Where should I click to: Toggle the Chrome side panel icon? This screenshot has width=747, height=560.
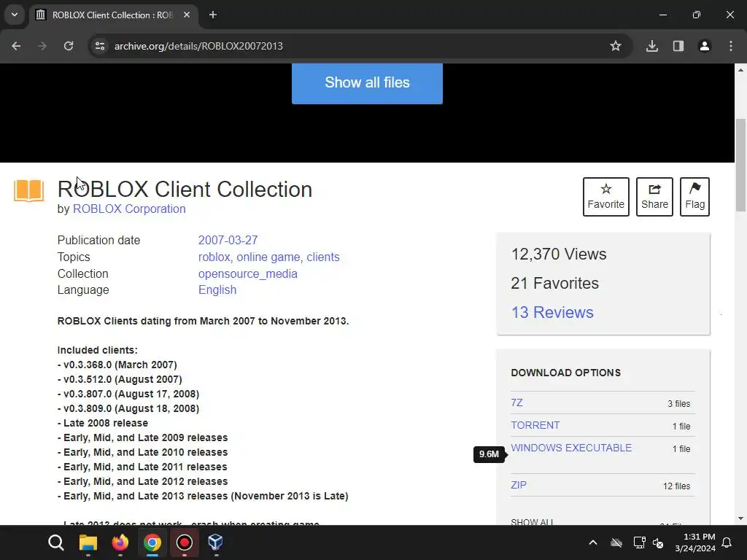(x=678, y=46)
